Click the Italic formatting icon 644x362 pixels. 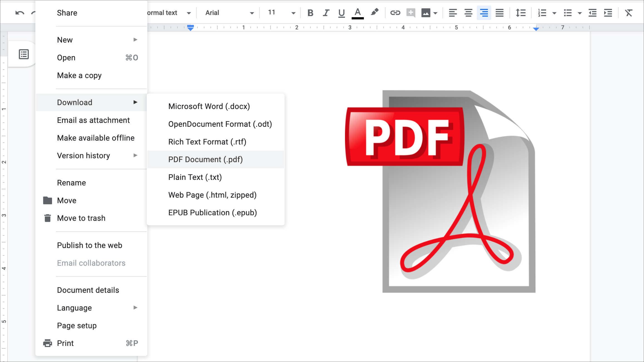325,13
